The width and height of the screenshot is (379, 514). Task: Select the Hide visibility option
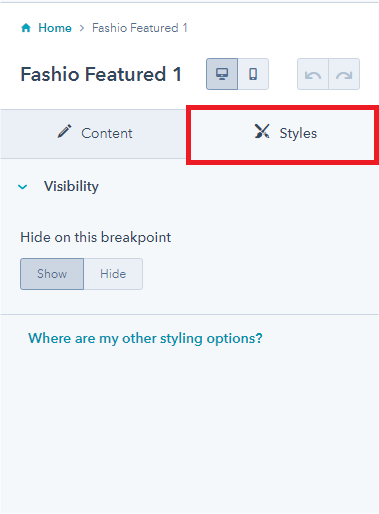(113, 274)
